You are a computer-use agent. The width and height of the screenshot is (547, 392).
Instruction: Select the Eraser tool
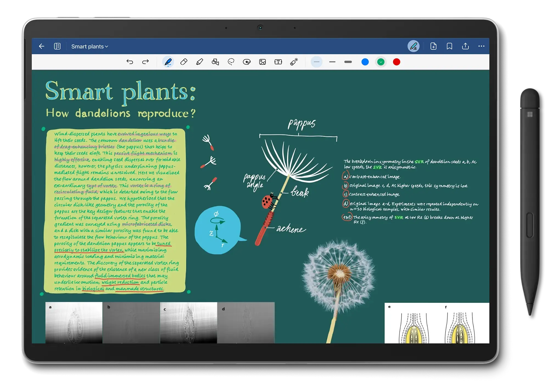click(x=184, y=62)
